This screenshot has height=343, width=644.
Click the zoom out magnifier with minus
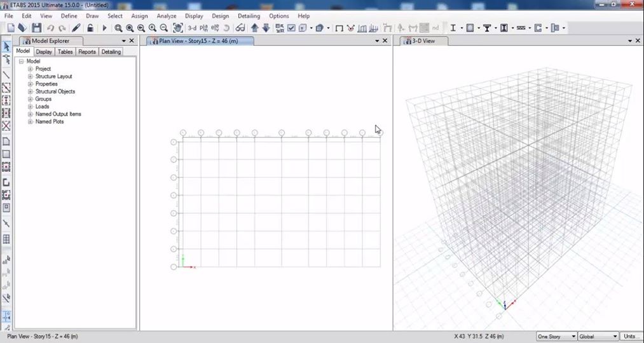[x=163, y=28]
